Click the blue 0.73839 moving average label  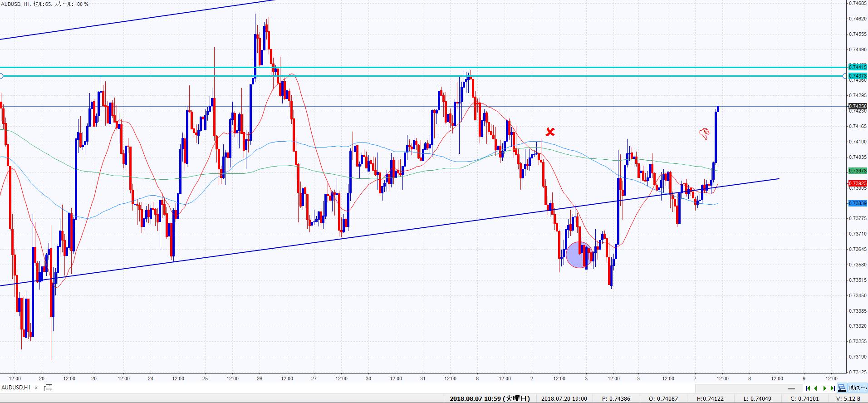click(857, 204)
